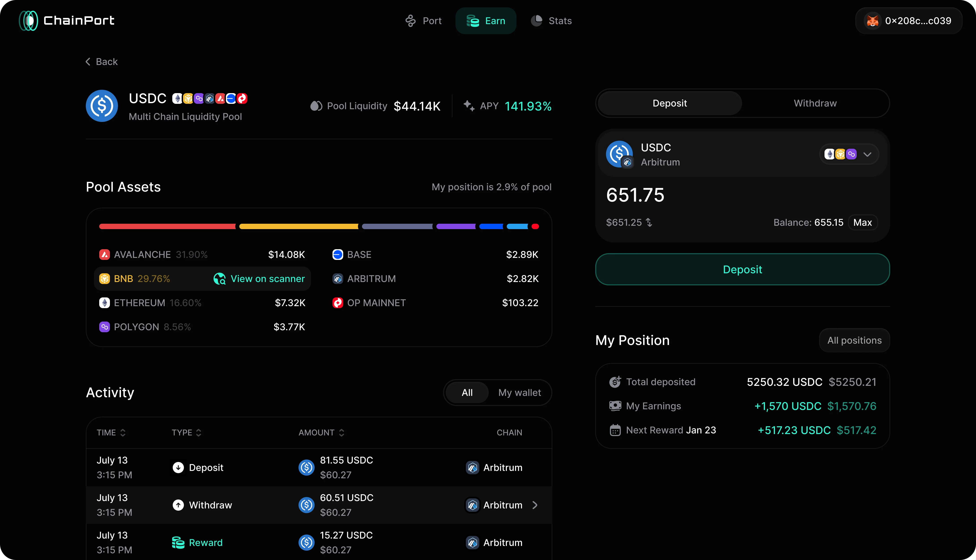Open wallet 0x208c...c039 menu
Screen dimensions: 976x560
(909, 21)
